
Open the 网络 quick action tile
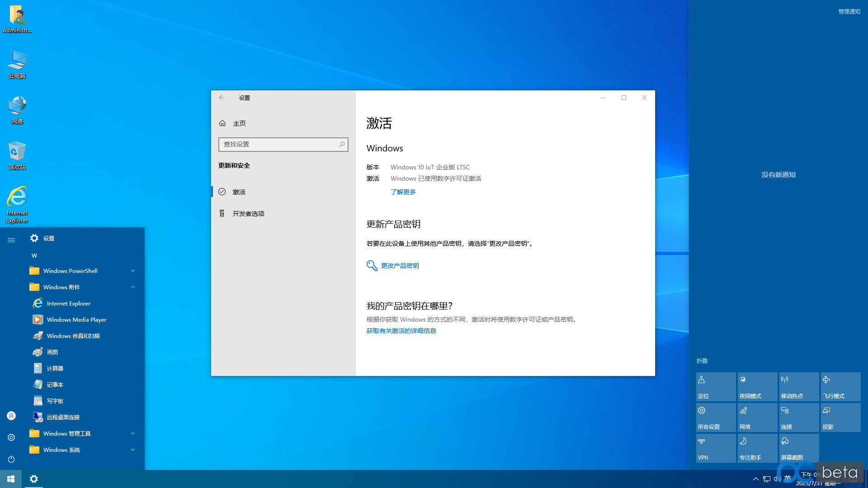tap(758, 418)
